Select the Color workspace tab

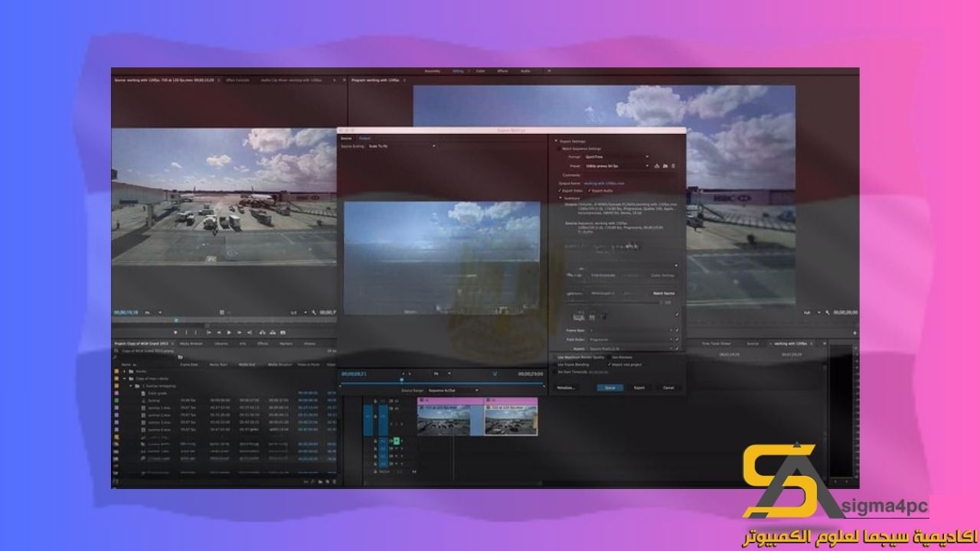[481, 71]
